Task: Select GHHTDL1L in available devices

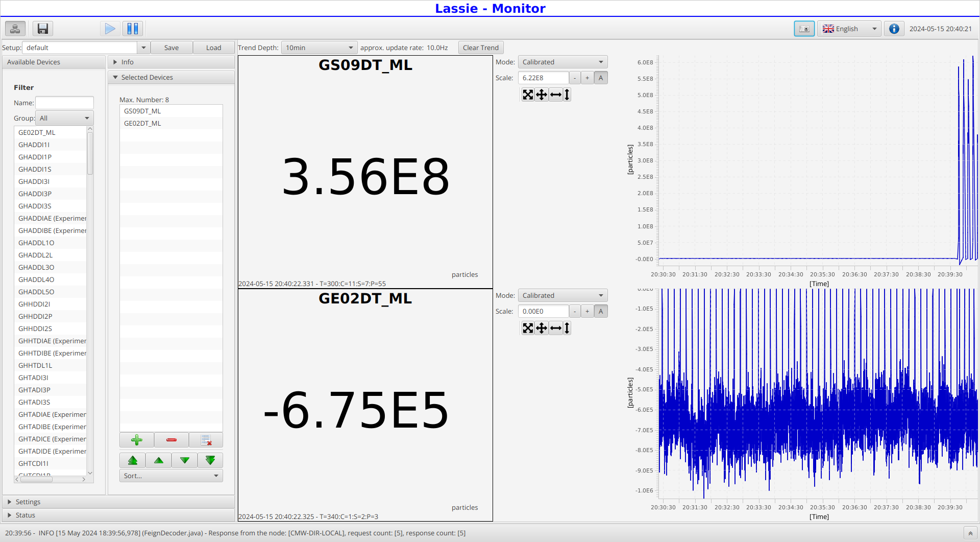Action: point(51,365)
